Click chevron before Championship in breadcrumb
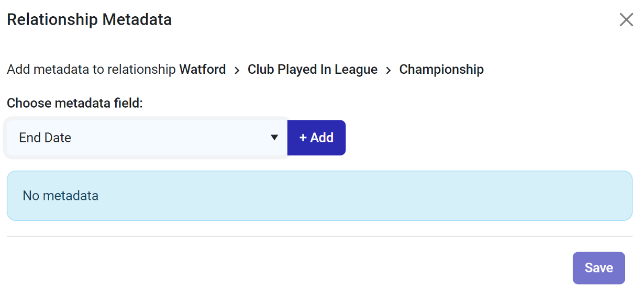644x293 pixels. click(x=388, y=70)
